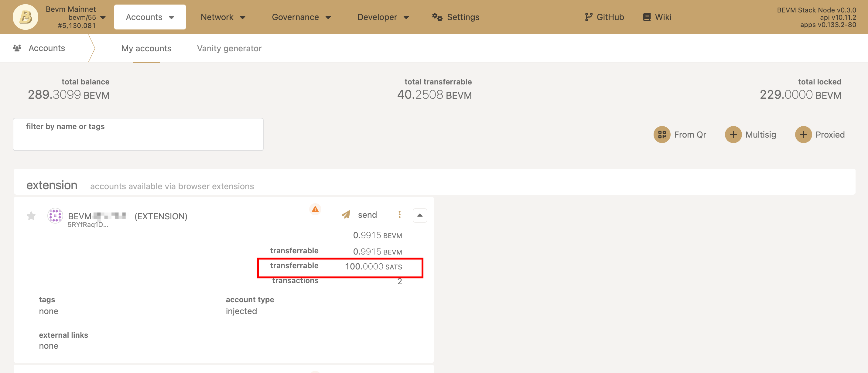Click the BEVM account identicon
The height and width of the screenshot is (373, 868).
(55, 216)
